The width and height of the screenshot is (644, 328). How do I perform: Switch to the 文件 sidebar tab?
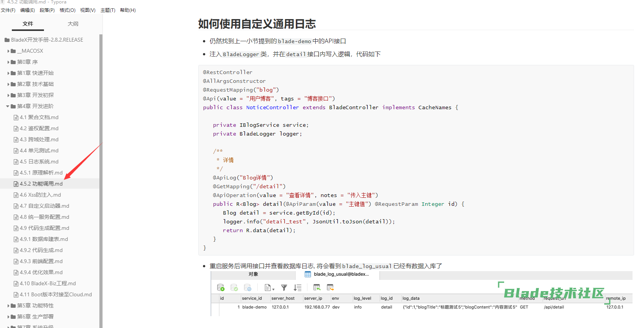pyautogui.click(x=28, y=24)
